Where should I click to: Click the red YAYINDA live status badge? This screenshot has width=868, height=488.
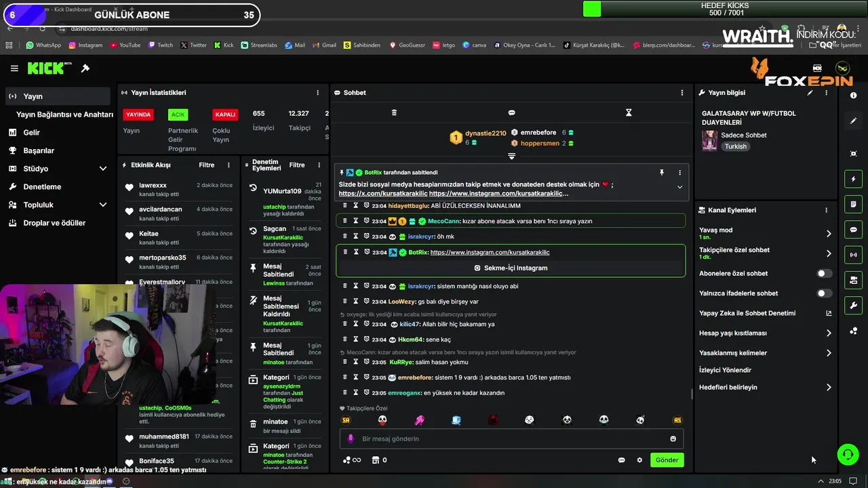[x=138, y=115]
